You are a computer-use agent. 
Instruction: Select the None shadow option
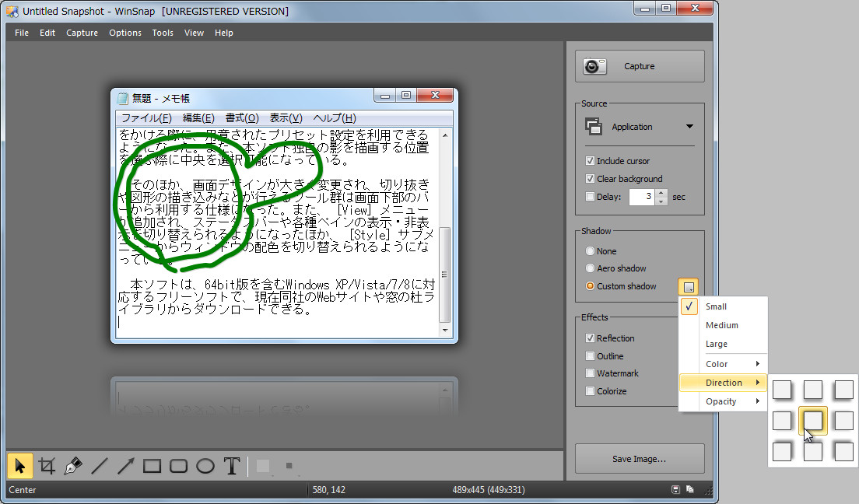(590, 251)
